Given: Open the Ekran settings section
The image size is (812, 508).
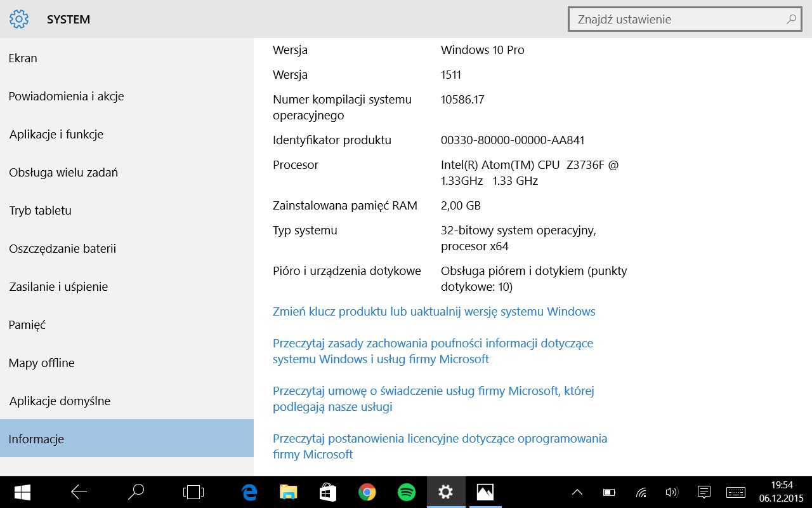Looking at the screenshot, I should [x=127, y=58].
